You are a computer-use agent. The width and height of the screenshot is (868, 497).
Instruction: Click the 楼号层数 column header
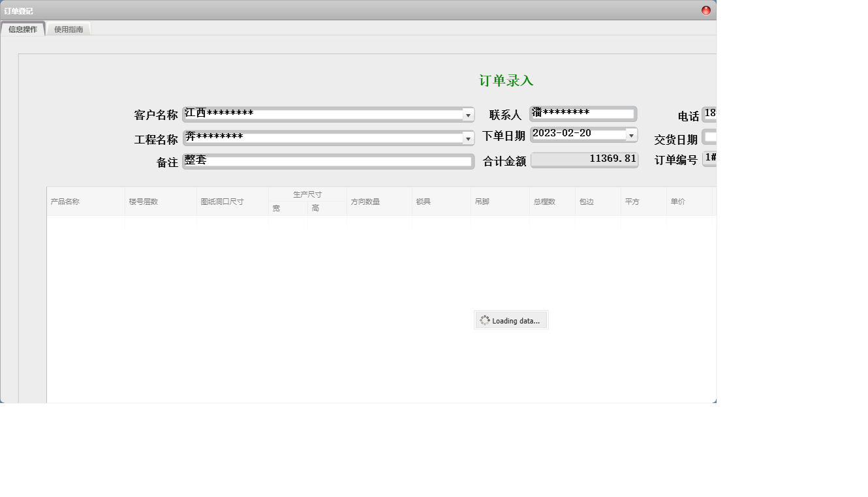click(142, 201)
